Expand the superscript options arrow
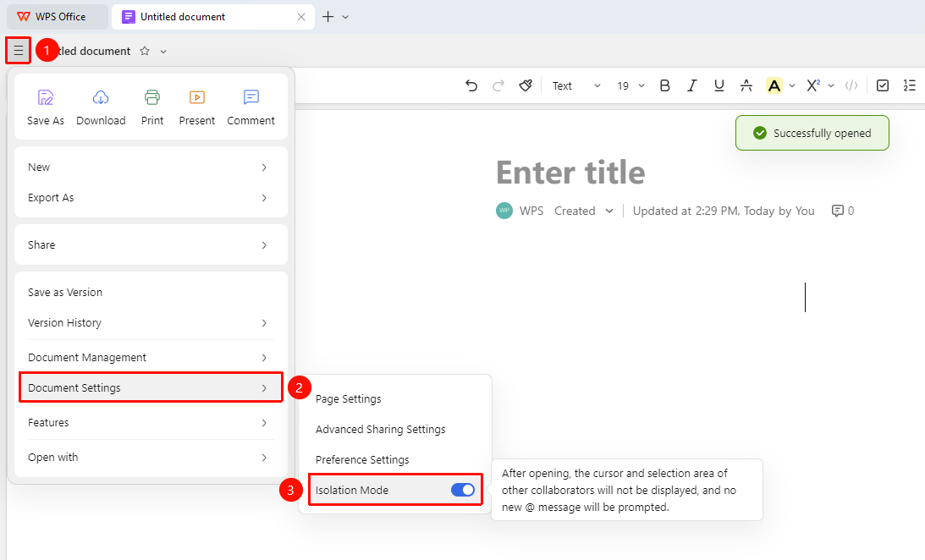This screenshot has width=925, height=560. click(x=831, y=86)
